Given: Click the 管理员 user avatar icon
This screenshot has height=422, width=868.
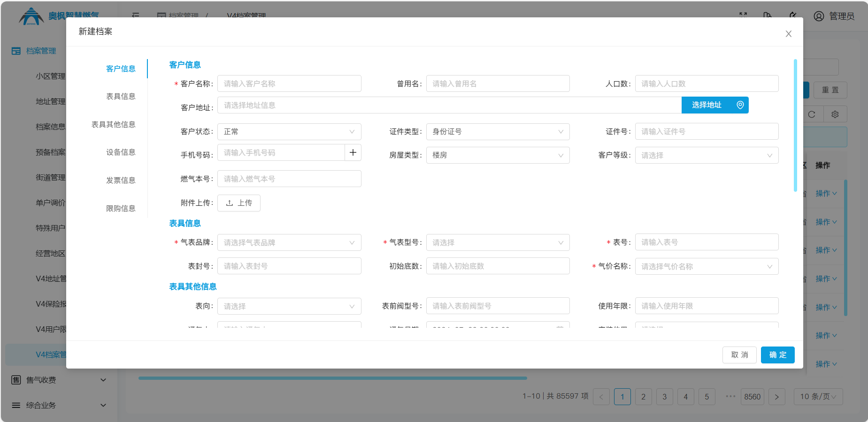Looking at the screenshot, I should tap(819, 16).
